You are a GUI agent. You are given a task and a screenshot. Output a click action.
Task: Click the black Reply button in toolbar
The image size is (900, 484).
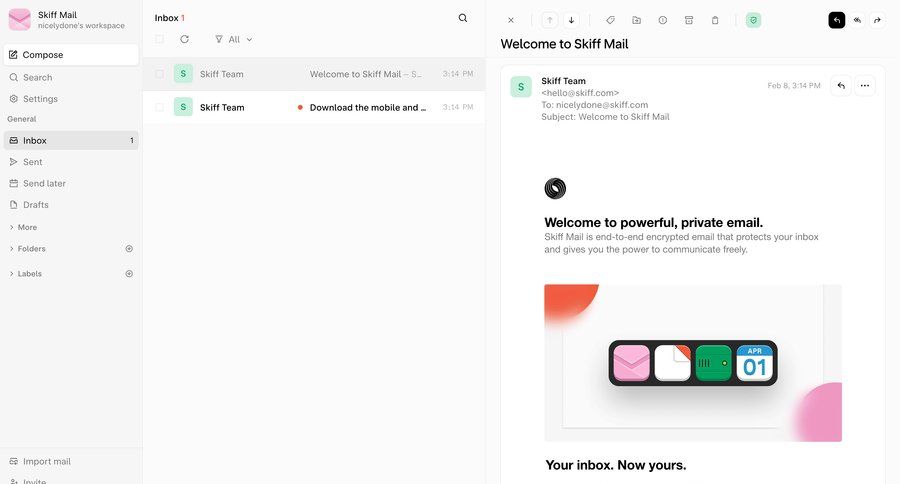(x=837, y=20)
